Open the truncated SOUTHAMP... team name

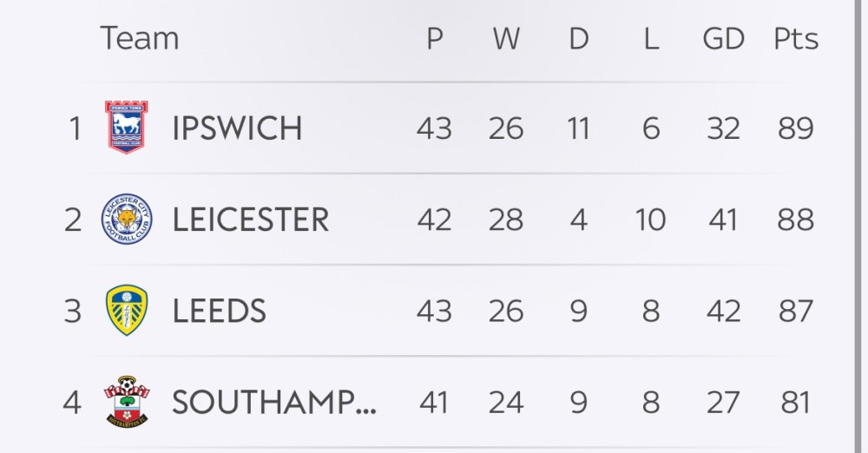coord(274,402)
